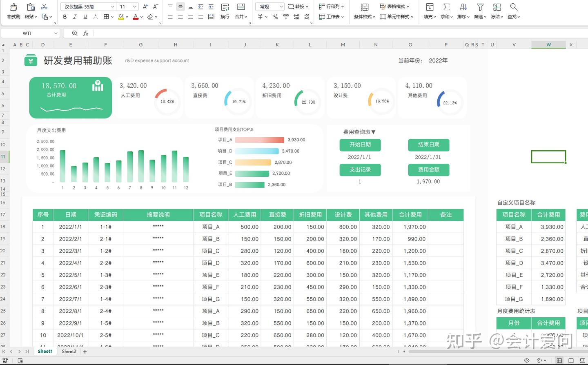Click the Increase Indent icon
The width and height of the screenshot is (588, 365).
point(211,7)
